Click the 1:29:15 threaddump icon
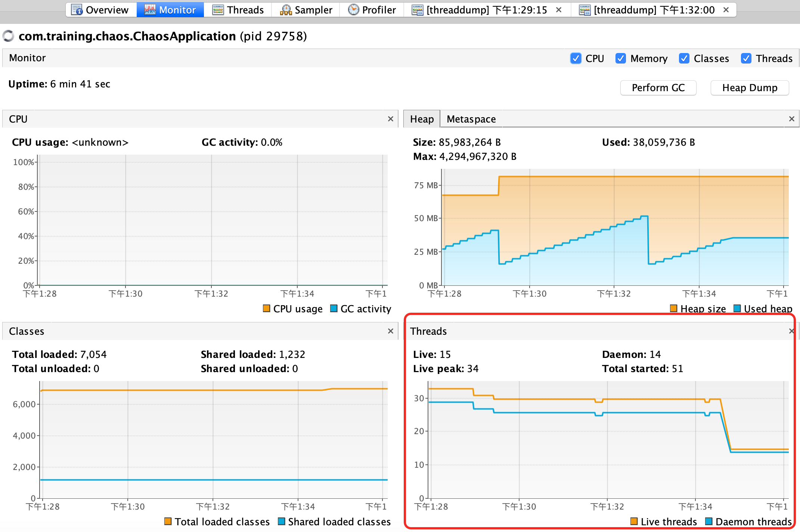This screenshot has width=800, height=532. pos(417,10)
